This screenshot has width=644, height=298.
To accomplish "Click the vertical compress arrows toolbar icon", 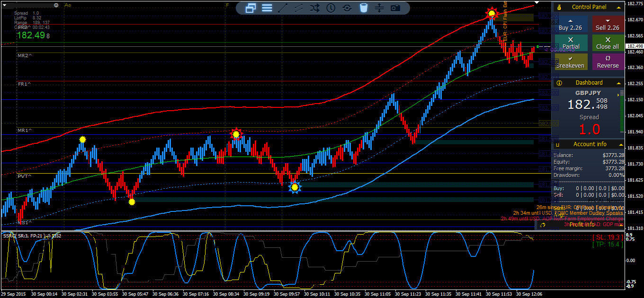I will pos(379,8).
